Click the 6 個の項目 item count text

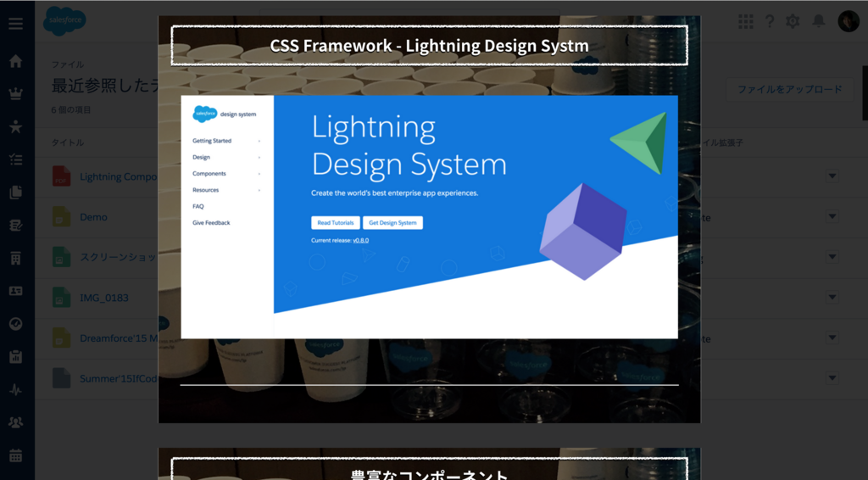71,109
